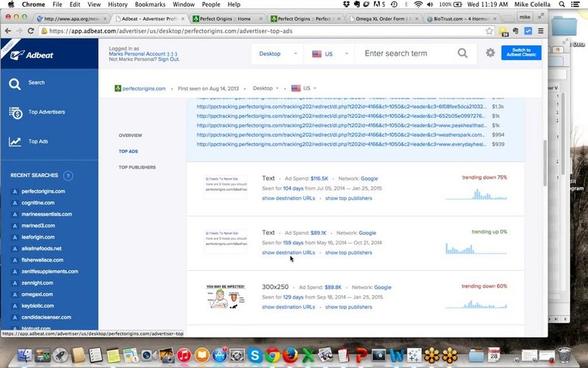
Task: Show destination URLs for $116.5K ad
Action: coord(288,198)
